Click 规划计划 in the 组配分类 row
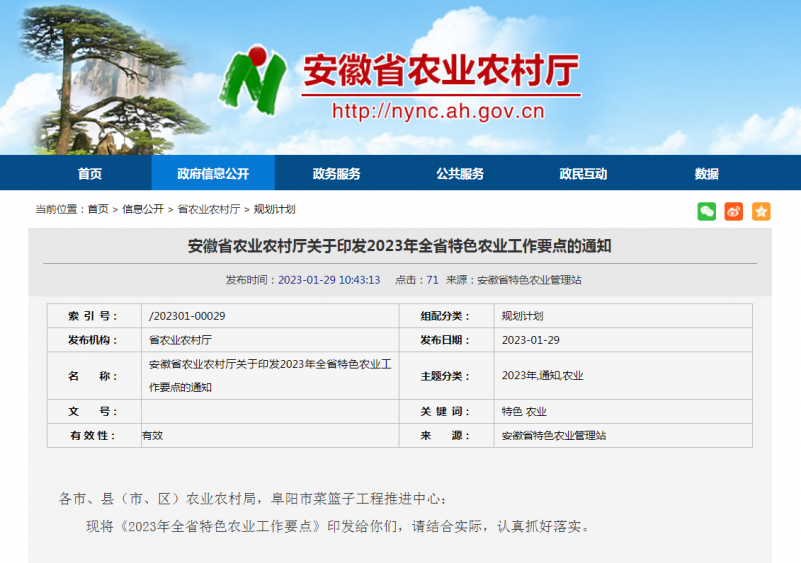Screen dimensions: 801x563 (x=522, y=316)
